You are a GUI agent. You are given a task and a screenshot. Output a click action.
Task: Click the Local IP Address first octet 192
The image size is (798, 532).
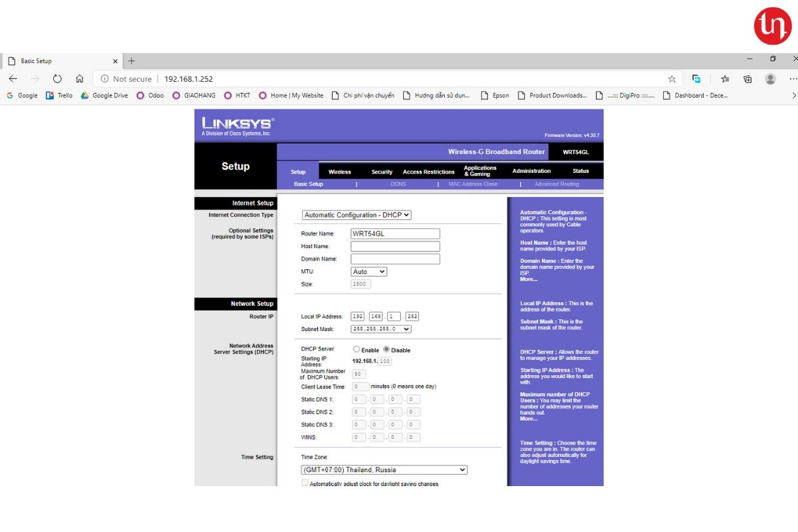click(x=358, y=317)
